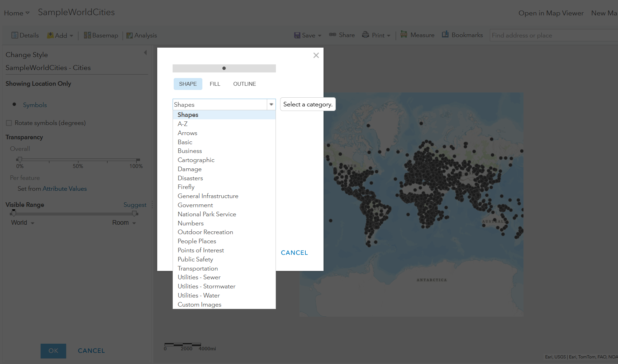Select Utilities - Sewer category

[x=224, y=277]
